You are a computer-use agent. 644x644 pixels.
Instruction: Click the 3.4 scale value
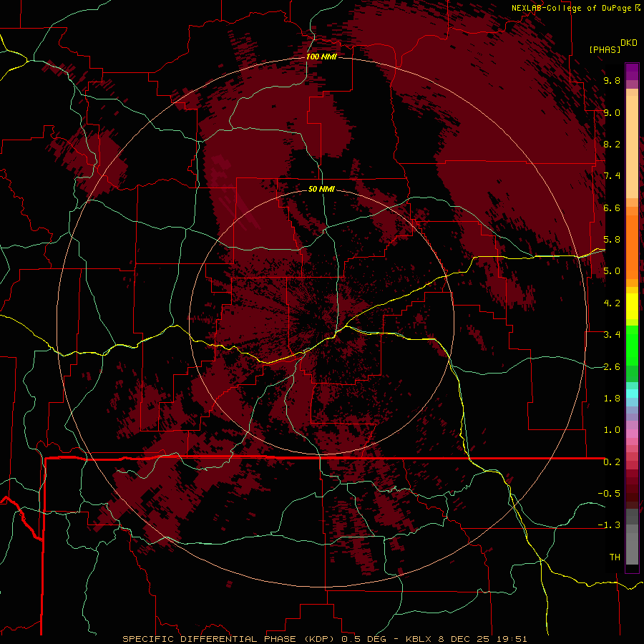(612, 335)
